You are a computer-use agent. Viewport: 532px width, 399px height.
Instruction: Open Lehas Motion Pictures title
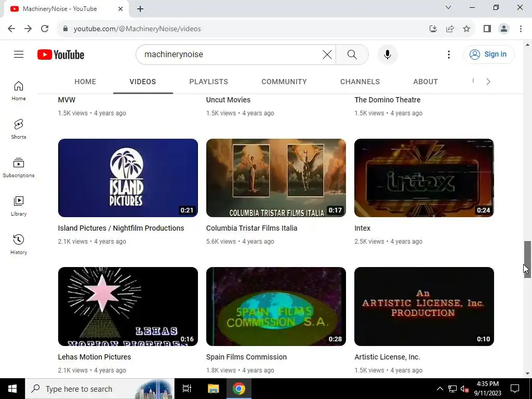[95, 357]
